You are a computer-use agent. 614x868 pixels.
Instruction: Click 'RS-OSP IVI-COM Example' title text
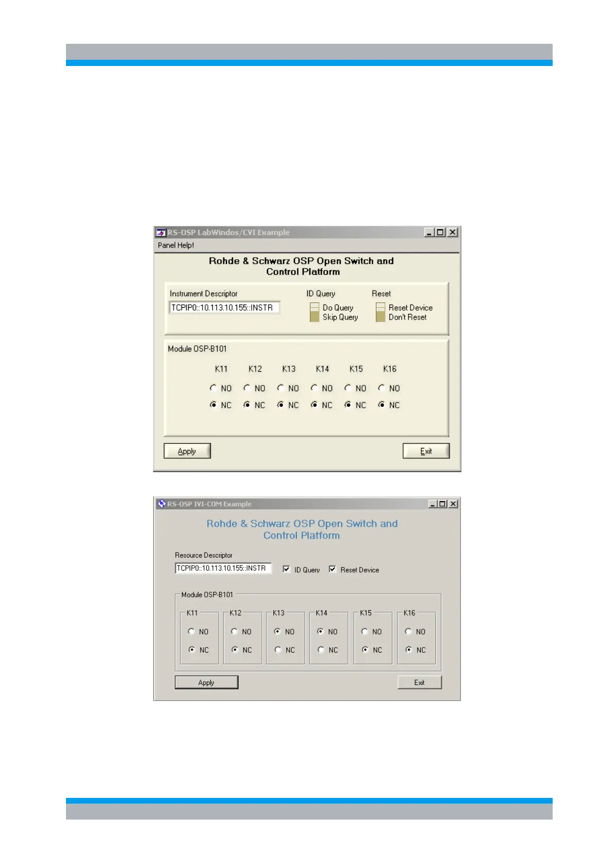tap(209, 504)
